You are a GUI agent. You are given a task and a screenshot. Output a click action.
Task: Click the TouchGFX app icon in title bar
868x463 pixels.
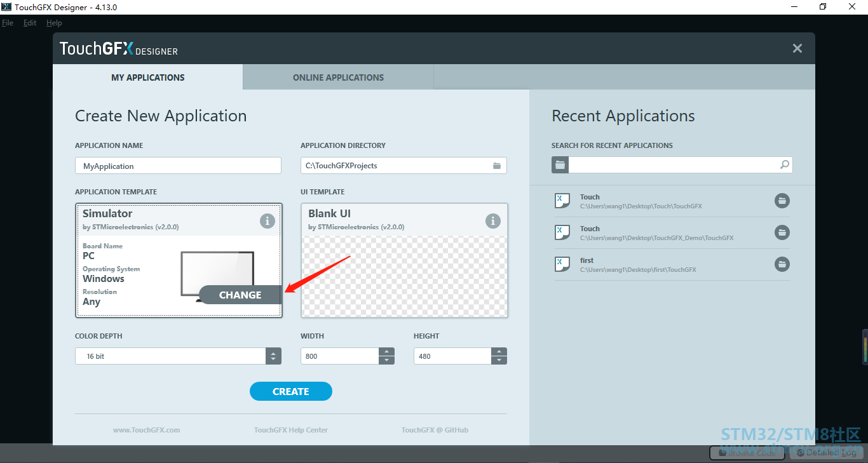[6, 7]
